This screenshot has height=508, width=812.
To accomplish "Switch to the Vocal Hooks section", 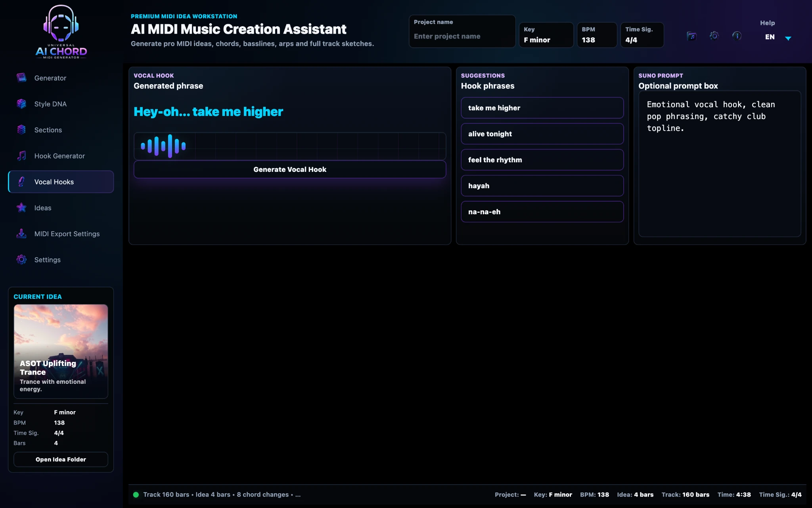I will (x=61, y=182).
